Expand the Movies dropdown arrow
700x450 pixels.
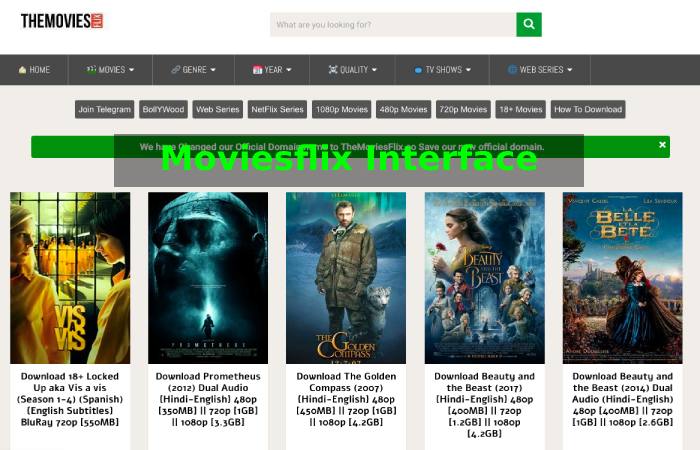(x=131, y=70)
